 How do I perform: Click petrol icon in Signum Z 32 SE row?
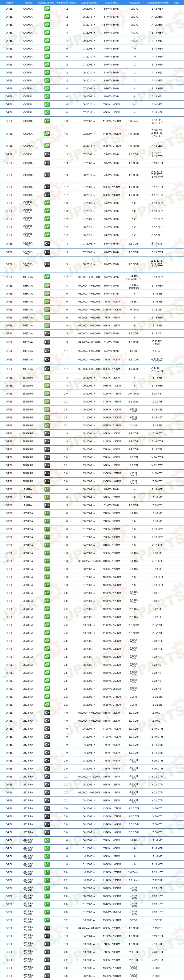[x=47, y=425]
